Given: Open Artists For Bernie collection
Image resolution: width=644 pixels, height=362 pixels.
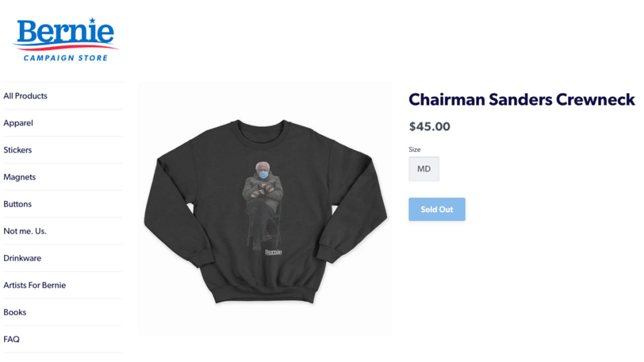Looking at the screenshot, I should pyautogui.click(x=35, y=285).
